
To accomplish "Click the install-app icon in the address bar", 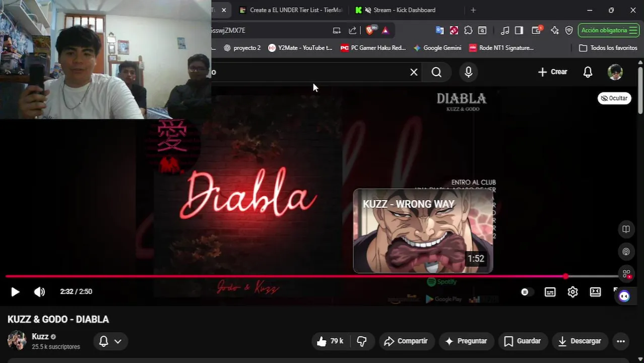I will [x=337, y=30].
